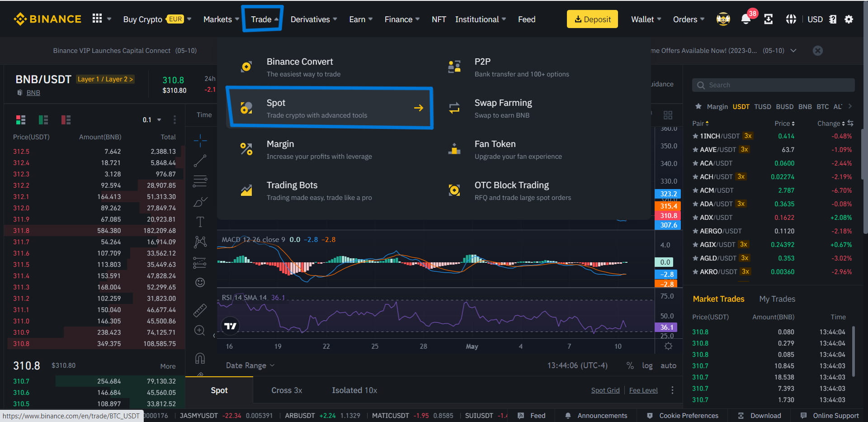Select the Fibonacci lines chart tool
Viewport: 868px width, 422px height.
[200, 181]
